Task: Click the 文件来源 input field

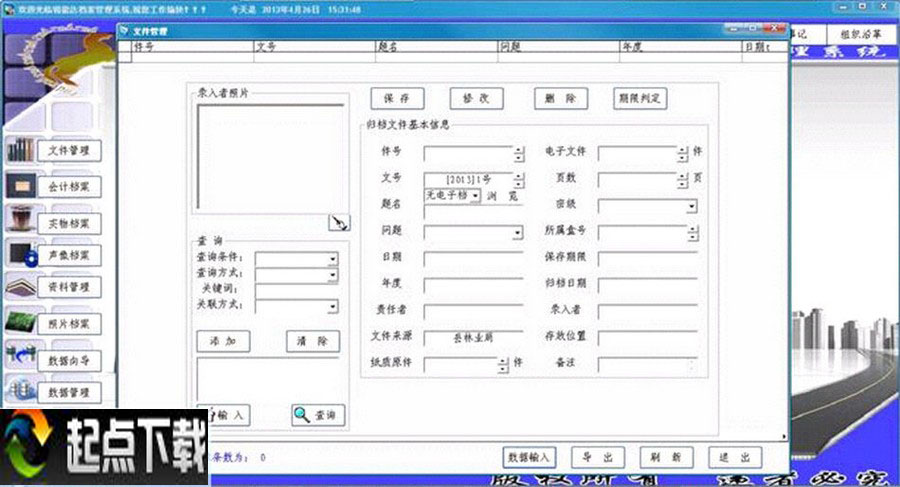Action: tap(474, 338)
